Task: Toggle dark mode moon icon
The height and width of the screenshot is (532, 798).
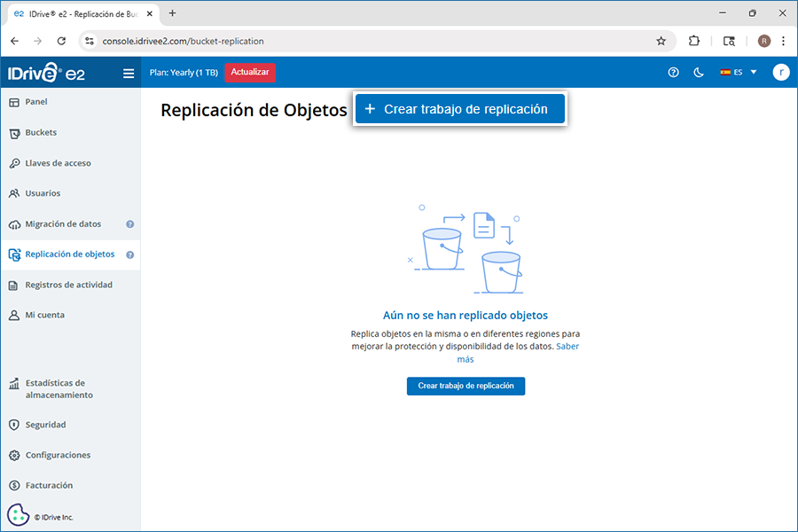Action: (699, 73)
